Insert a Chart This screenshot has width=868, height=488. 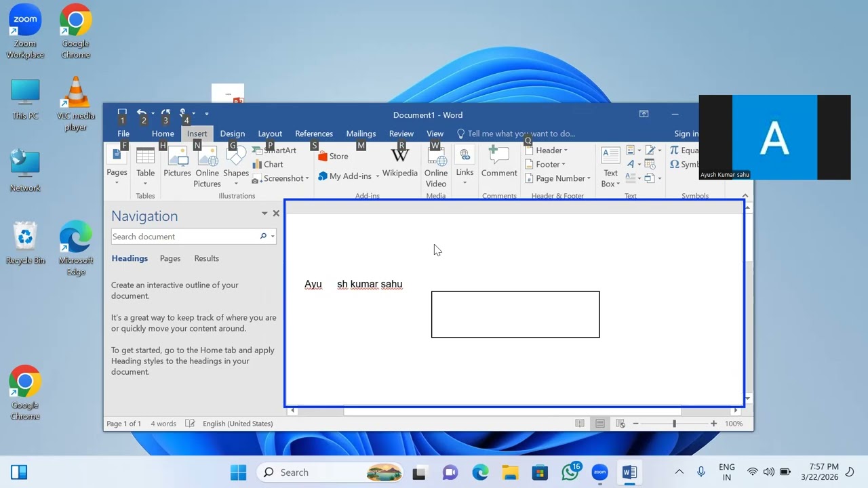[268, 164]
